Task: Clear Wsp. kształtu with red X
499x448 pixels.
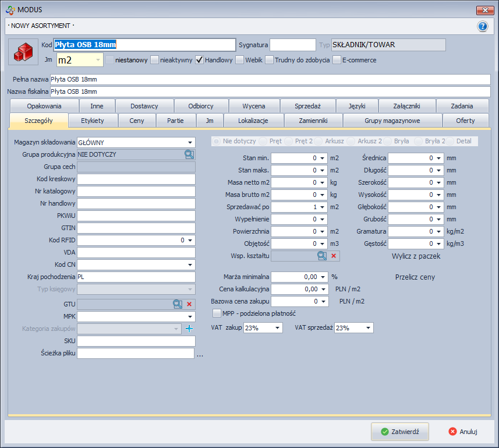Action: pos(334,256)
